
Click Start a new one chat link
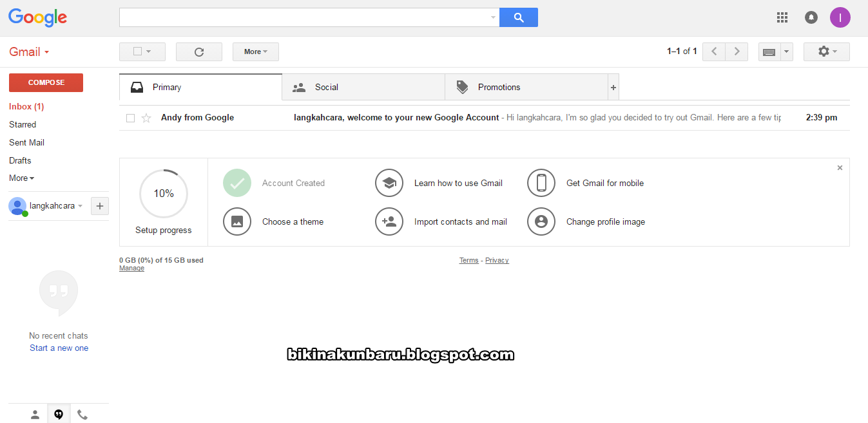pyautogui.click(x=59, y=348)
